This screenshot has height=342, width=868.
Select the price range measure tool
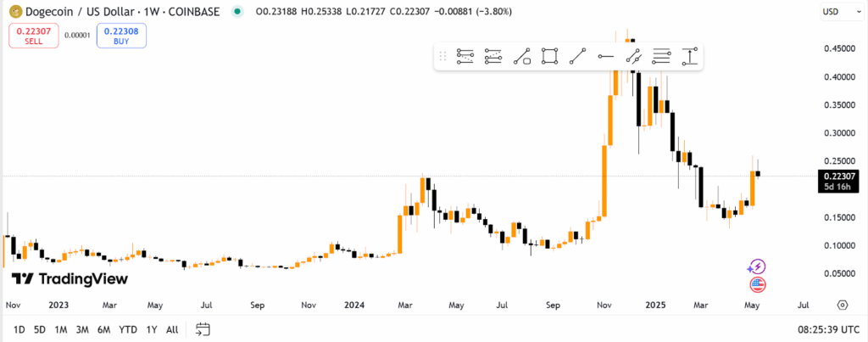[x=689, y=57]
